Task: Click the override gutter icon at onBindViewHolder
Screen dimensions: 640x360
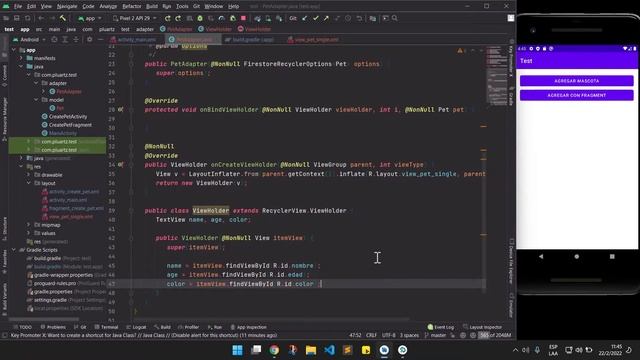Action: 120,109
